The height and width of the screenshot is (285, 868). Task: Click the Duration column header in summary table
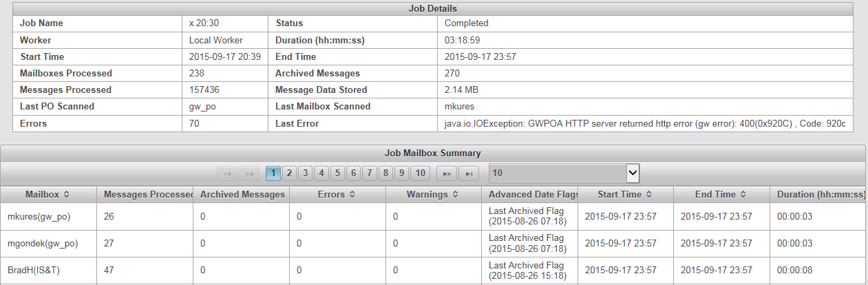click(818, 195)
